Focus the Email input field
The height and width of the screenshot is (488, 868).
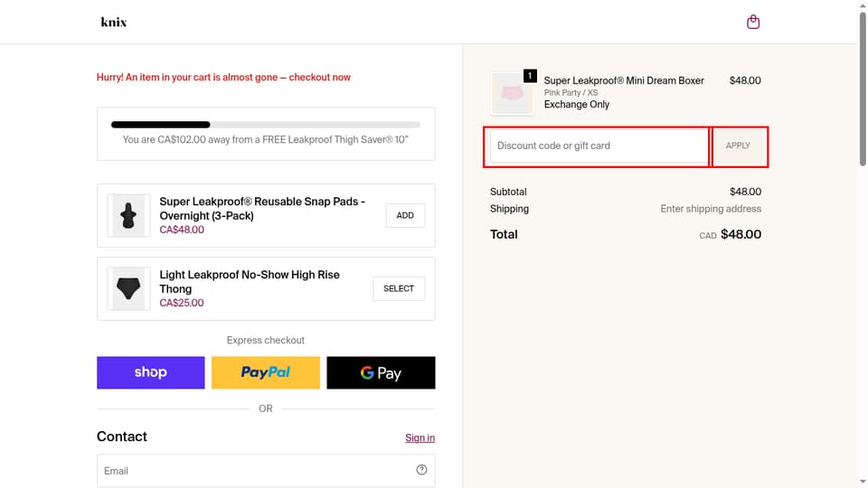click(266, 471)
